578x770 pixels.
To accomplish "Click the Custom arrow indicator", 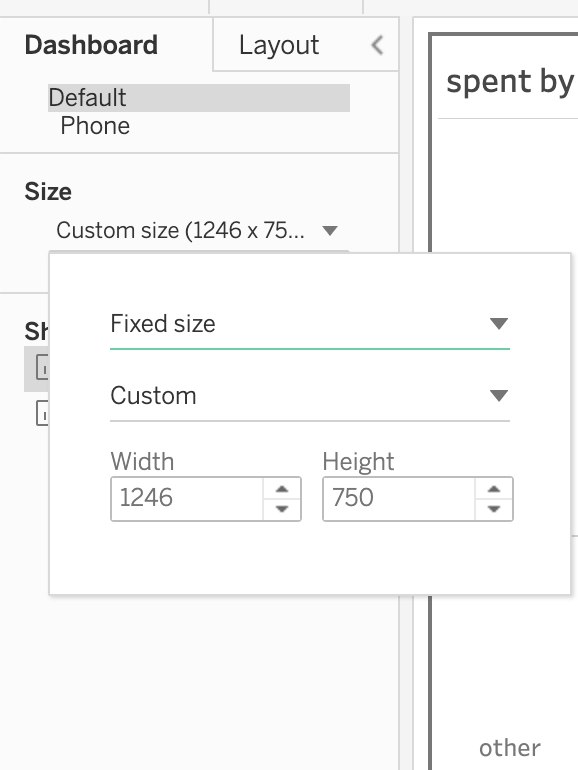I will [x=499, y=395].
